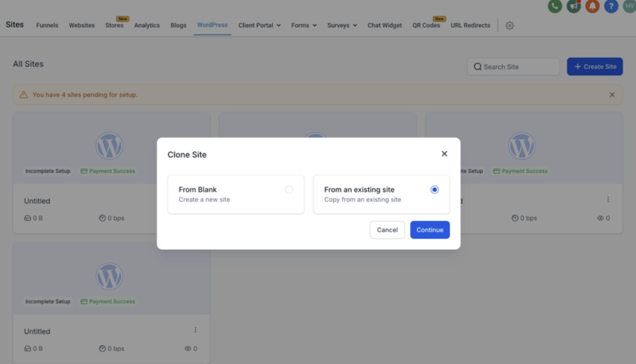Select the From an existing site option
The width and height of the screenshot is (636, 364).
[x=434, y=190]
